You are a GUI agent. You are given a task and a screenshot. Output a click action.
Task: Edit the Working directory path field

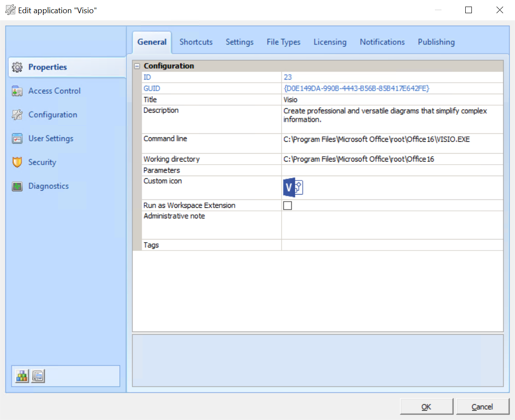392,159
